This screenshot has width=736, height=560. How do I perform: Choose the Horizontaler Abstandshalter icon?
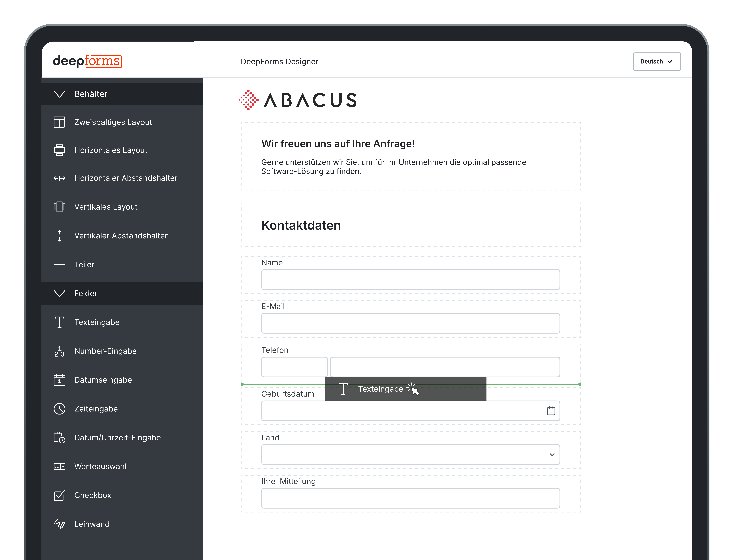click(x=59, y=178)
